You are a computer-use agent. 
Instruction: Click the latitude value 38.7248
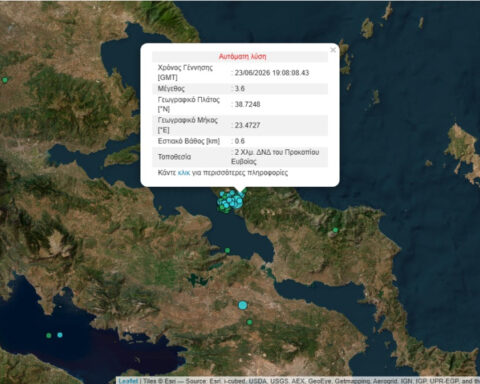coord(247,104)
